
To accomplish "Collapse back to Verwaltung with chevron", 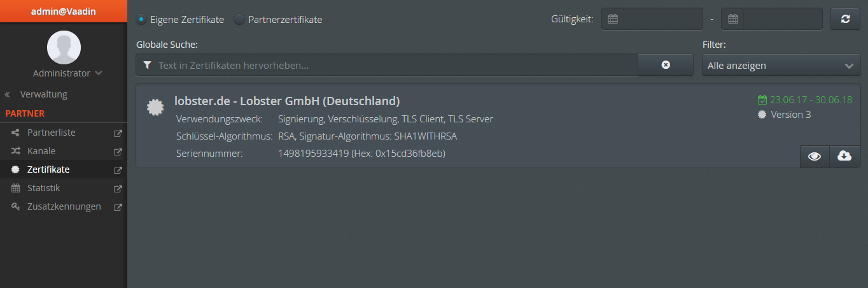I will 7,94.
